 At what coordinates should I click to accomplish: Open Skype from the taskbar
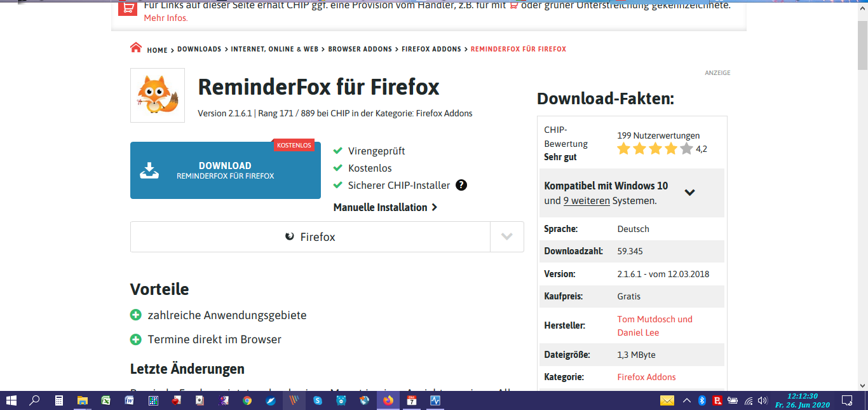tap(318, 400)
